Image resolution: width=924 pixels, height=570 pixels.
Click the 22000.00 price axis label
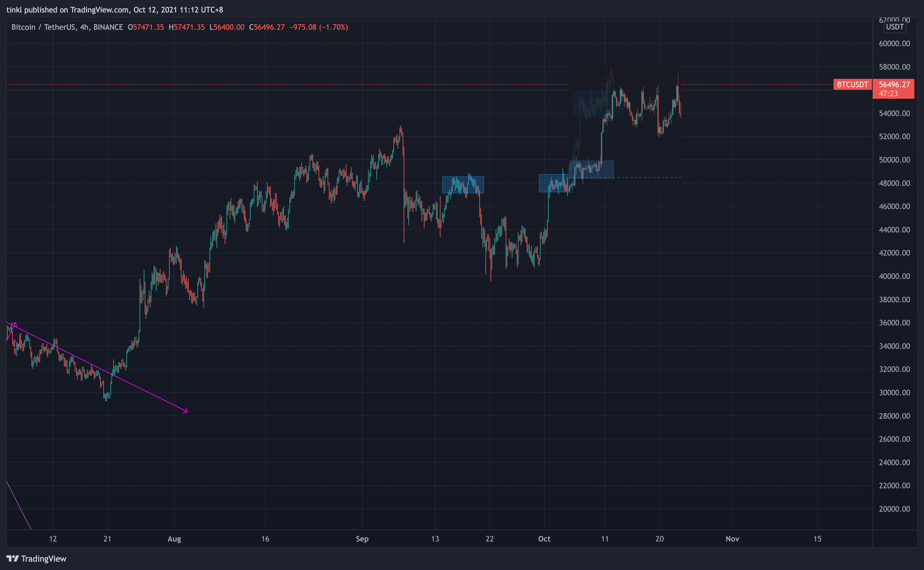pyautogui.click(x=894, y=486)
